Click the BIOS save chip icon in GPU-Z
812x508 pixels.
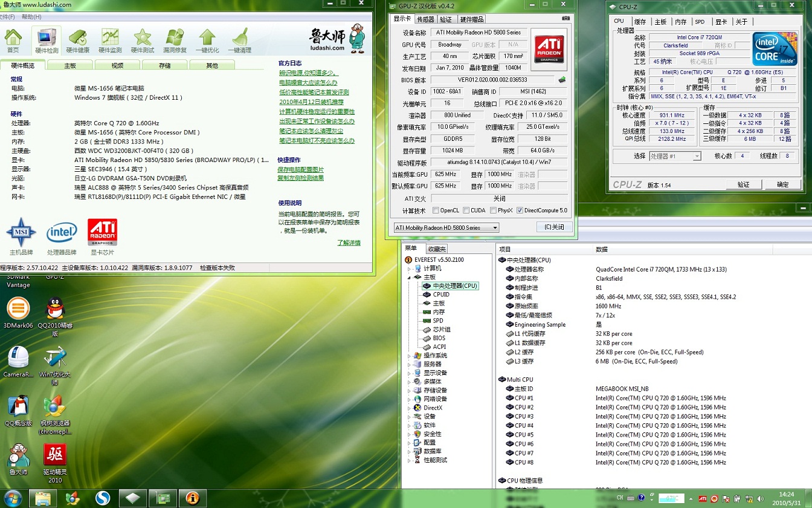pos(562,80)
